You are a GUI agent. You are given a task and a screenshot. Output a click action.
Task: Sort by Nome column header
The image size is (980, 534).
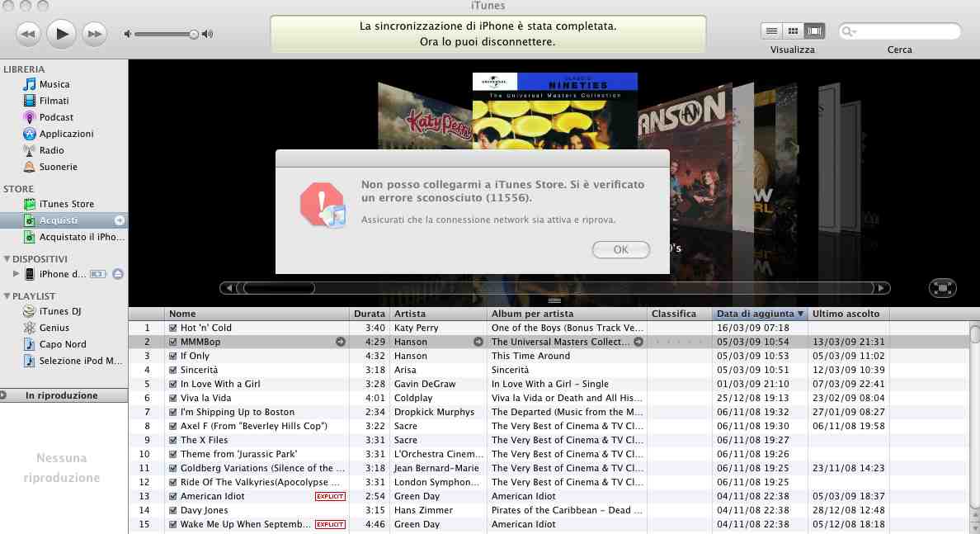tap(257, 314)
